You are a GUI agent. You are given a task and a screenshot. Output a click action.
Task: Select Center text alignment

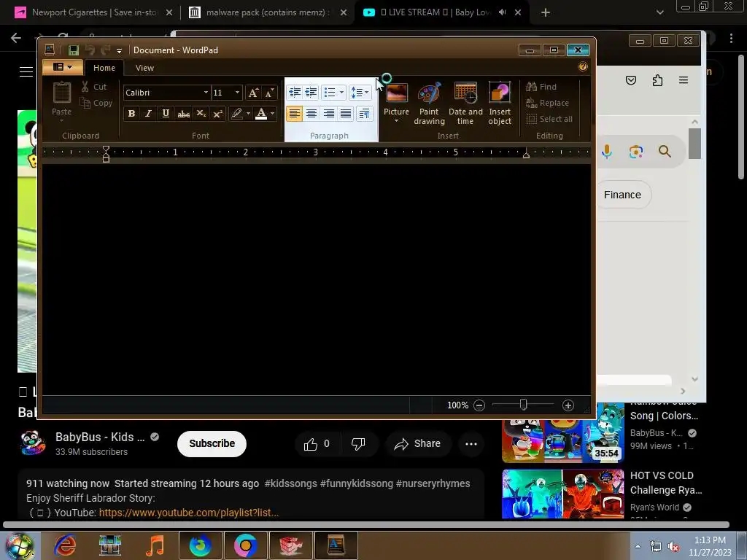tap(311, 113)
